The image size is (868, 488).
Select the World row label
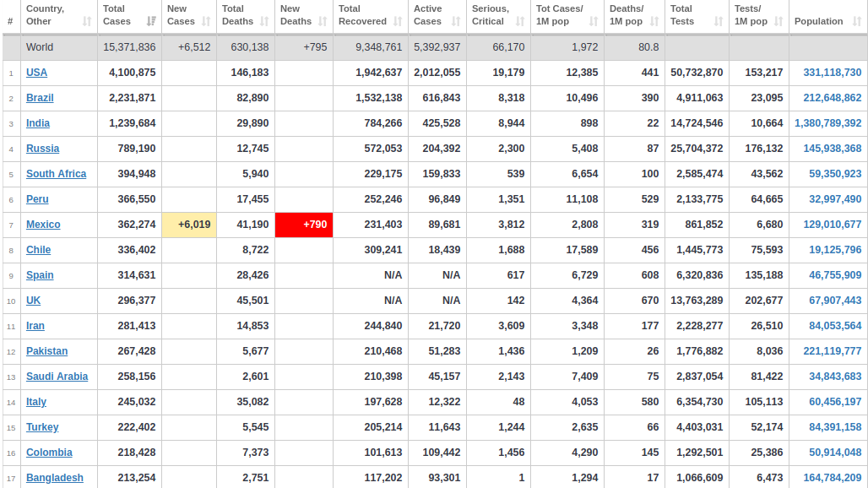[x=40, y=47]
